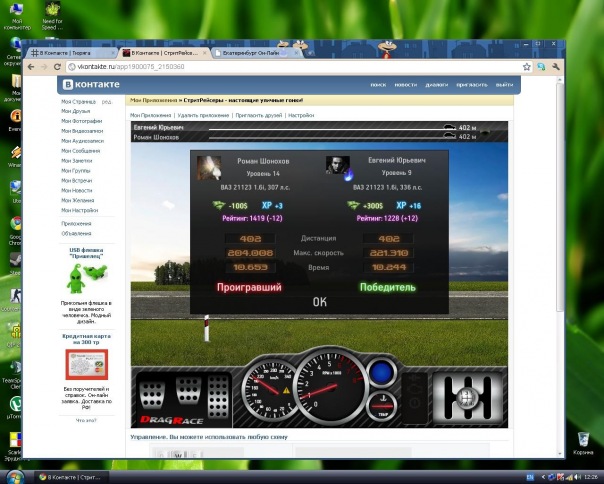Click пригласить in the VK header
The width and height of the screenshot is (604, 484).
[472, 85]
